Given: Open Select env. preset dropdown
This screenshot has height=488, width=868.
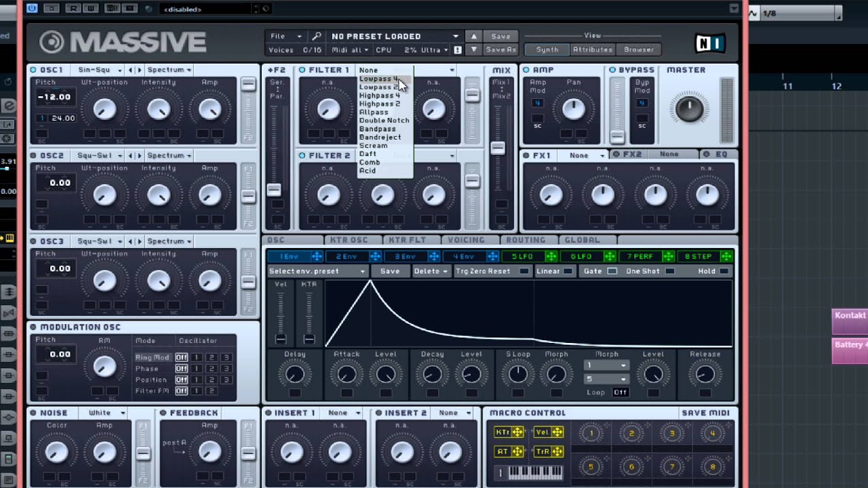Looking at the screenshot, I should coord(317,271).
